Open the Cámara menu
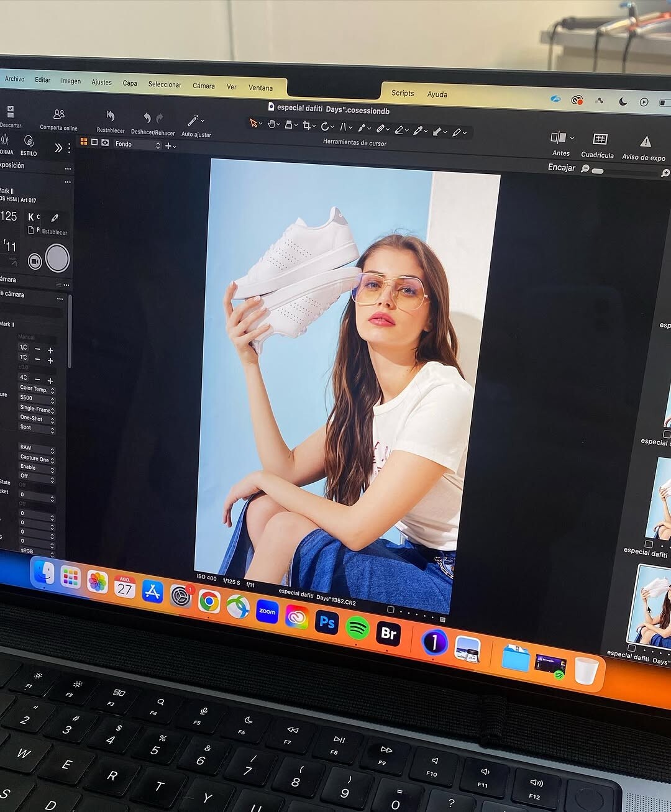Image resolution: width=671 pixels, height=812 pixels. (203, 86)
